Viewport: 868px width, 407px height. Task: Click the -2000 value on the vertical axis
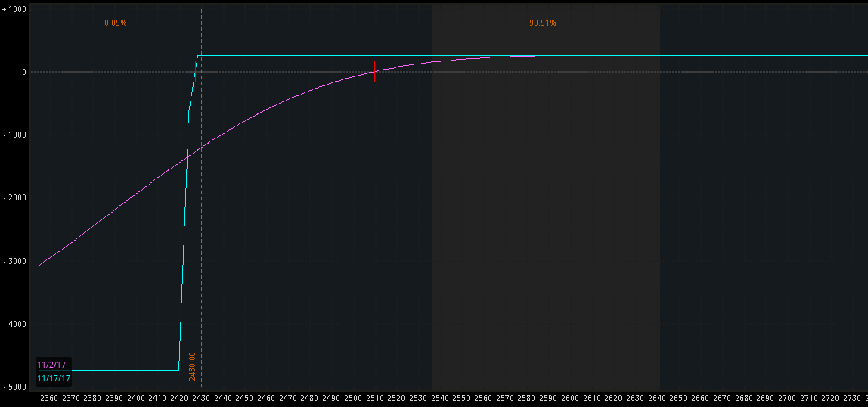click(15, 197)
